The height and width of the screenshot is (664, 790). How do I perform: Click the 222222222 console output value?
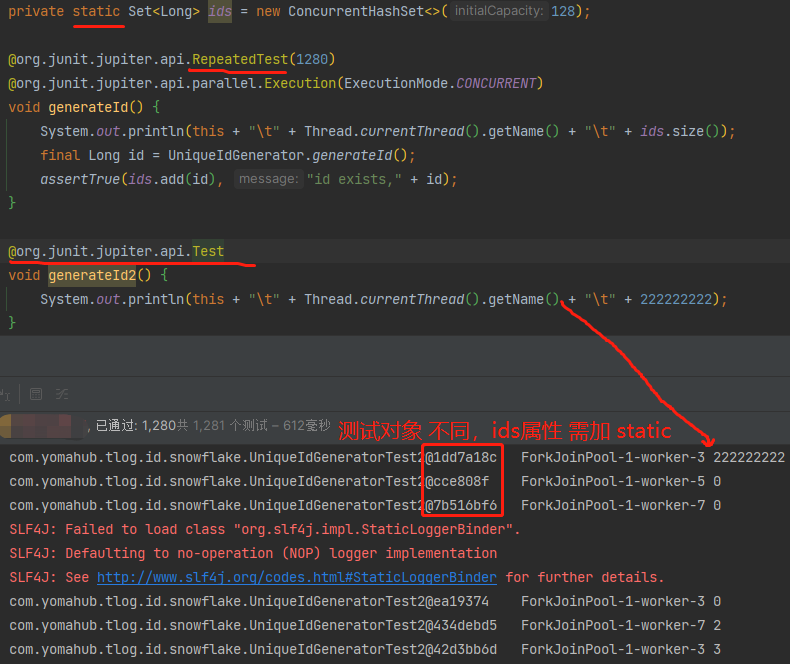click(749, 457)
